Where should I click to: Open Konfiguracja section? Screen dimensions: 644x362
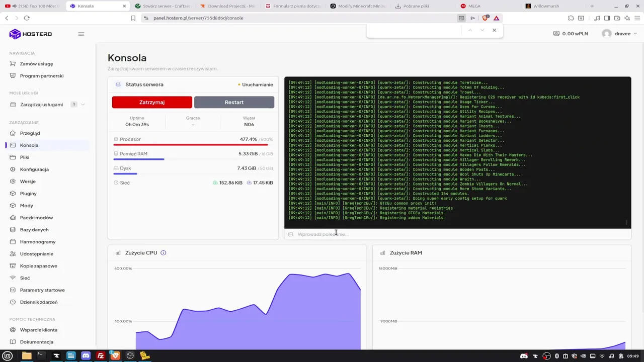coord(34,169)
